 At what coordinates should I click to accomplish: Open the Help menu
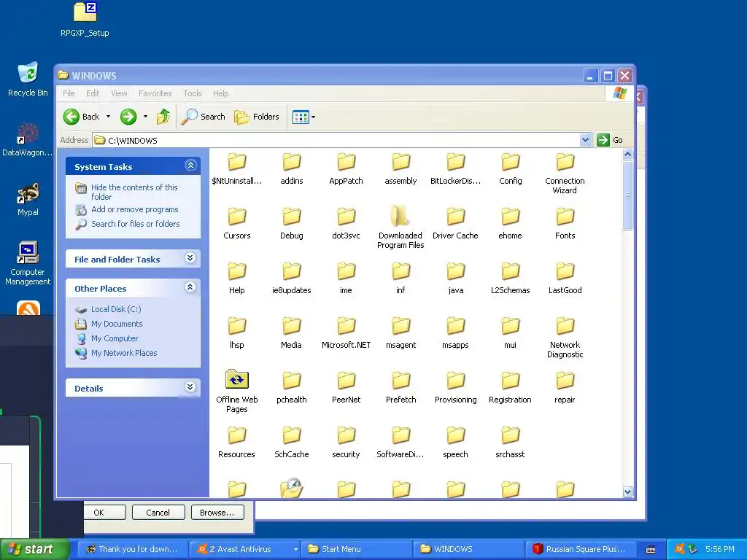[x=220, y=93]
